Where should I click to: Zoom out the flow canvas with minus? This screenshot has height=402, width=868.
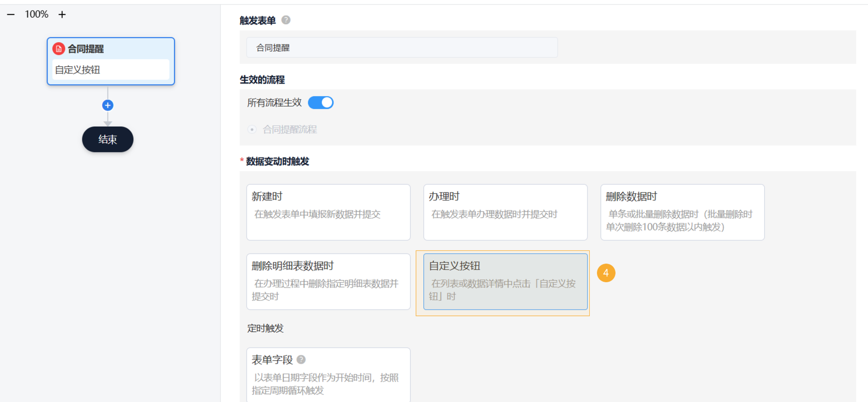(11, 15)
